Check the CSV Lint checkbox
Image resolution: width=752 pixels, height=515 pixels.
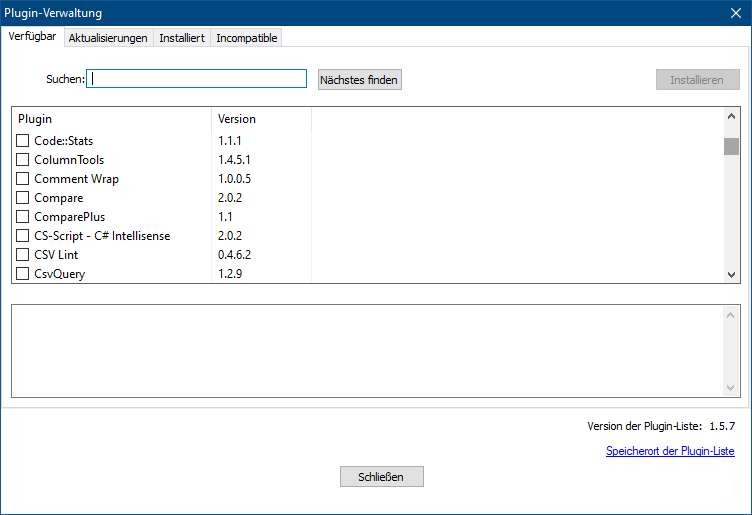coord(23,255)
